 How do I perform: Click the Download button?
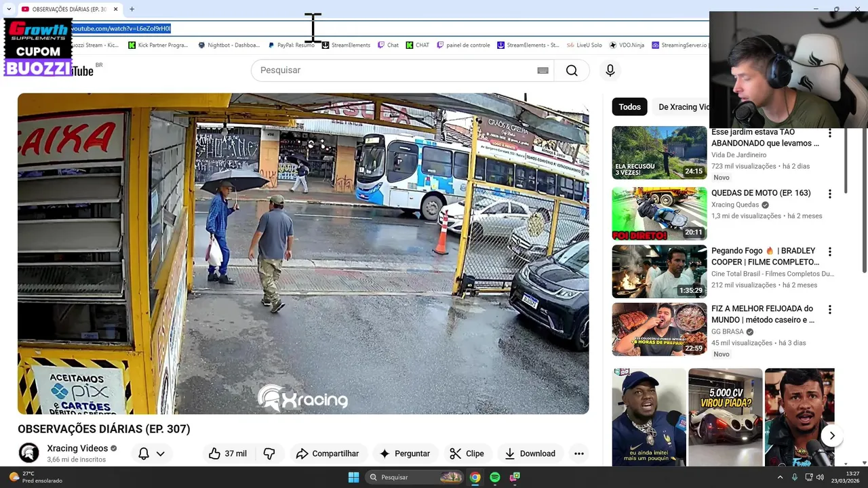(530, 453)
